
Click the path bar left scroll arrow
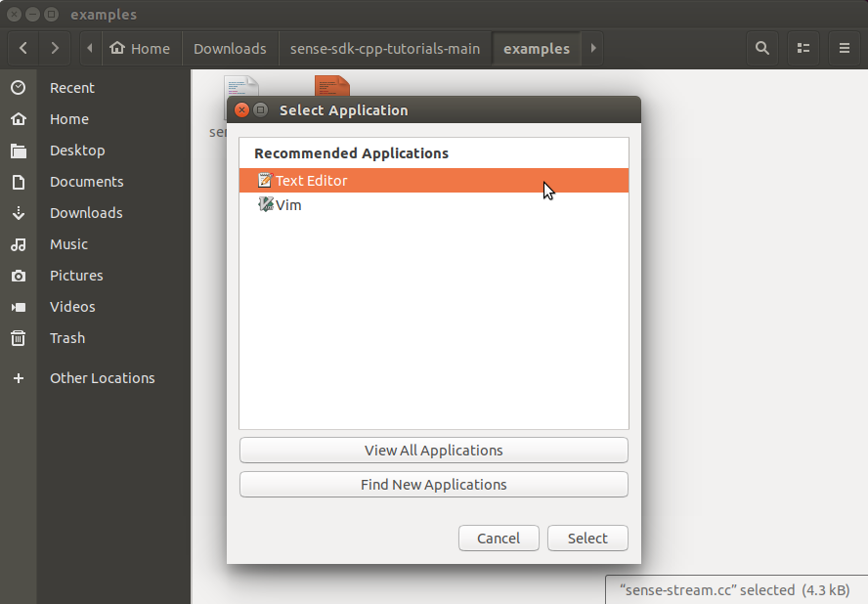pos(90,48)
